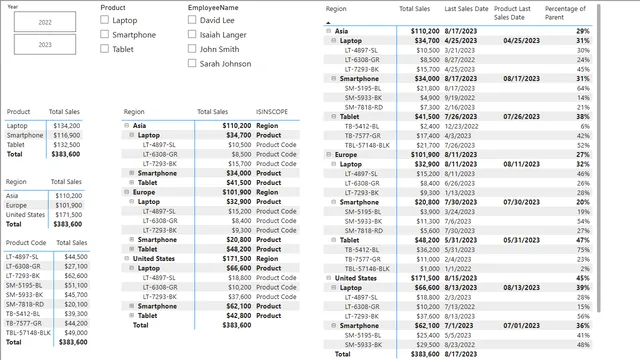
Task: Expand Tablet under Asia in ISINSCOPE matrix
Action: 132,182
